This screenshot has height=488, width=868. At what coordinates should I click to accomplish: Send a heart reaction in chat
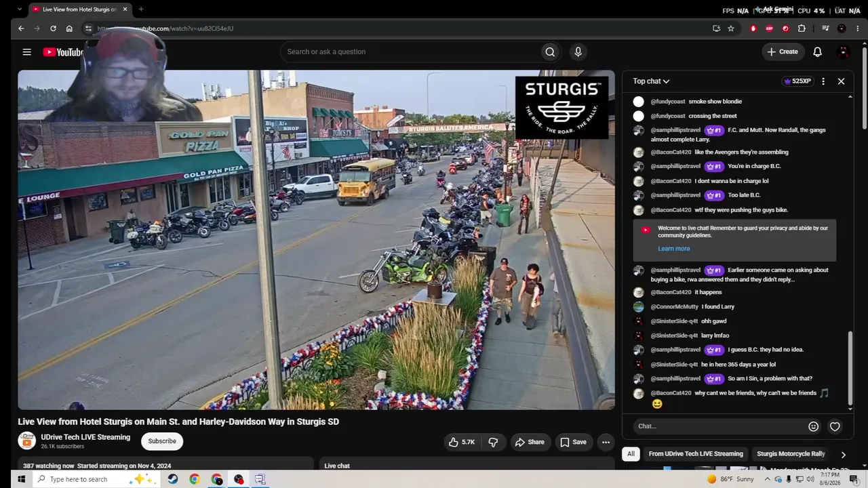[835, 426]
